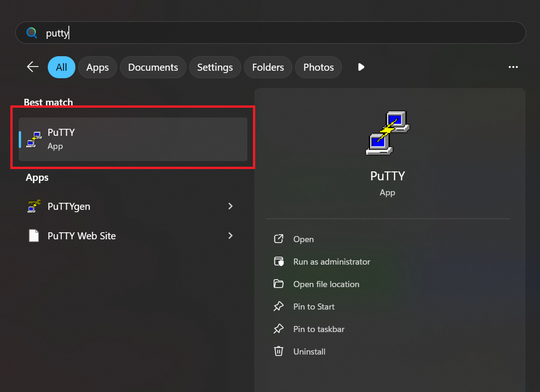Click the shield icon for Run as administrator
The width and height of the screenshot is (540, 392).
[x=279, y=262]
